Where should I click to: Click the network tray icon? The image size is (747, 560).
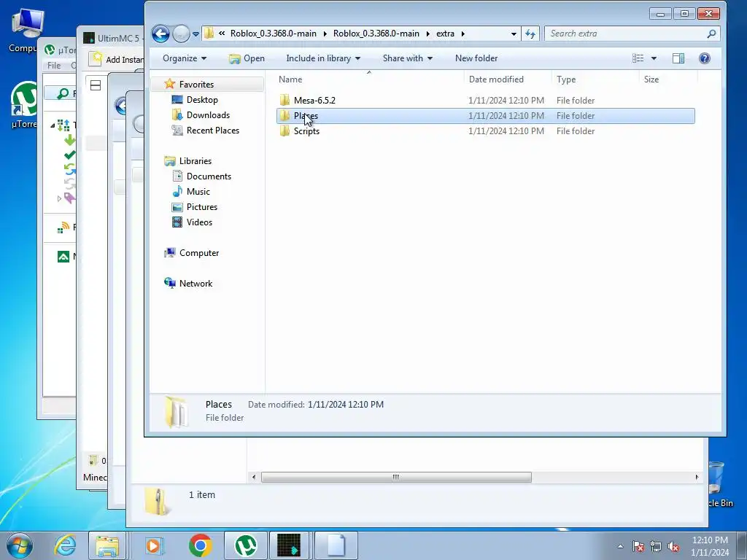656,546
